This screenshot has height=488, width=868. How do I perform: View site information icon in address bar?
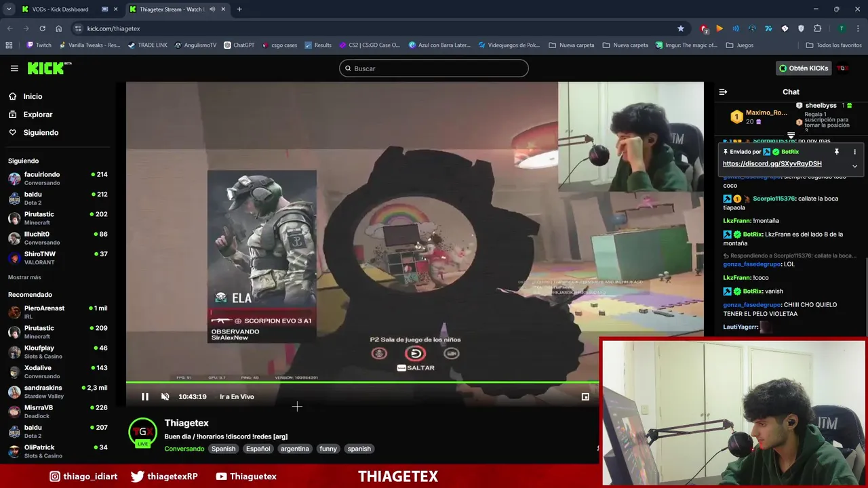click(x=78, y=28)
